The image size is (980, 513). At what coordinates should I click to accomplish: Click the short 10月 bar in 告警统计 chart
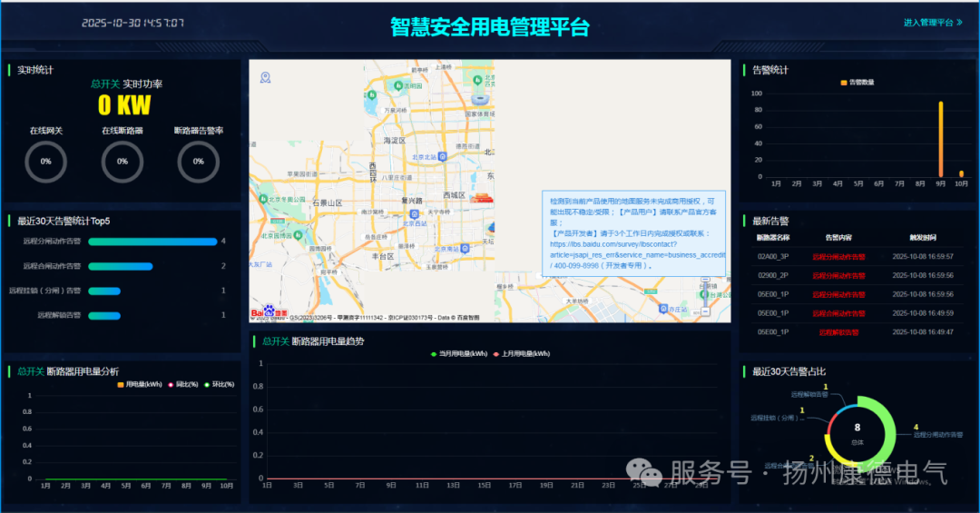tap(961, 174)
